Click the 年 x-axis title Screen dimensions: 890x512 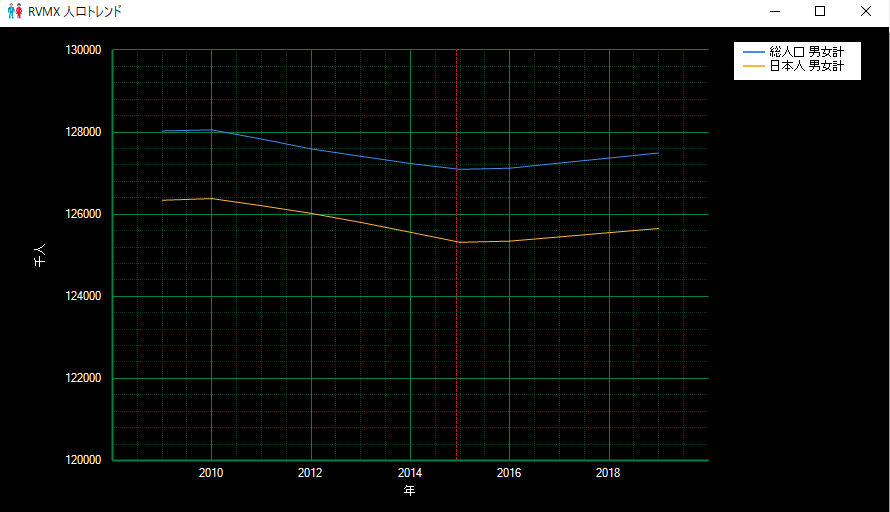[x=409, y=491]
